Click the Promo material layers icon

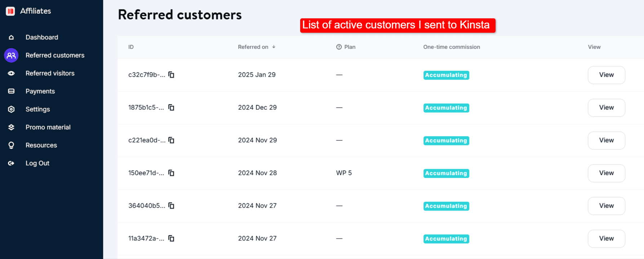(x=11, y=127)
